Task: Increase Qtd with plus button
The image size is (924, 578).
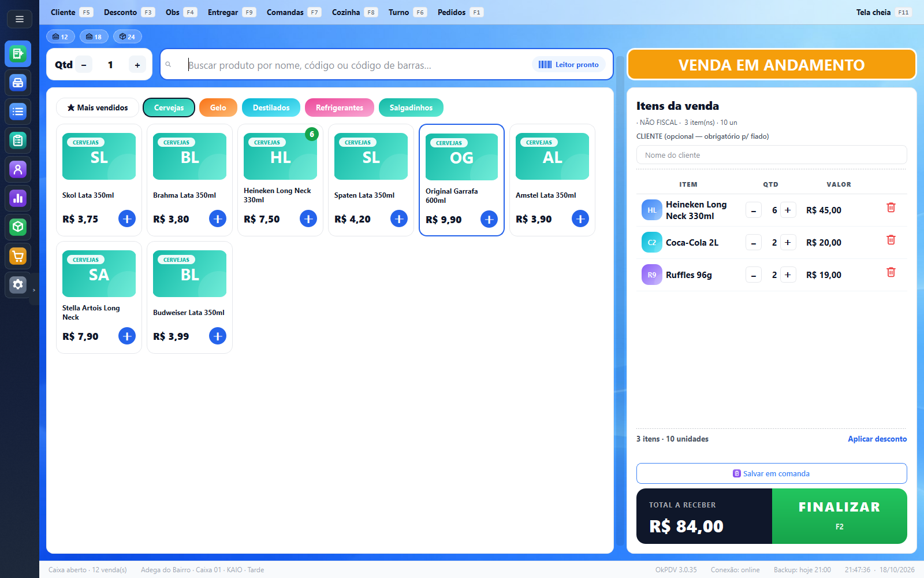Action: pyautogui.click(x=137, y=65)
